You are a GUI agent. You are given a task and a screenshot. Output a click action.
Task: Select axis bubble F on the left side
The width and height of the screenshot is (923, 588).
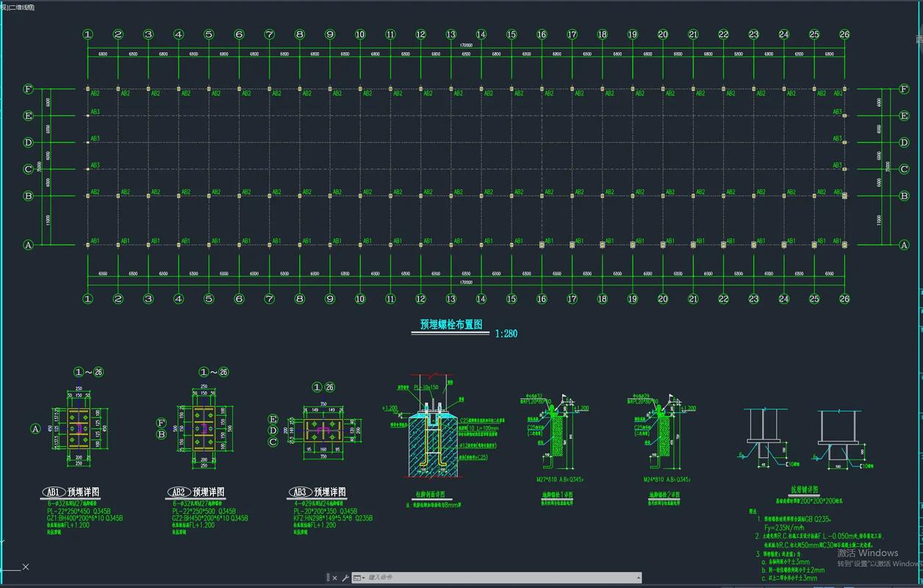click(29, 89)
